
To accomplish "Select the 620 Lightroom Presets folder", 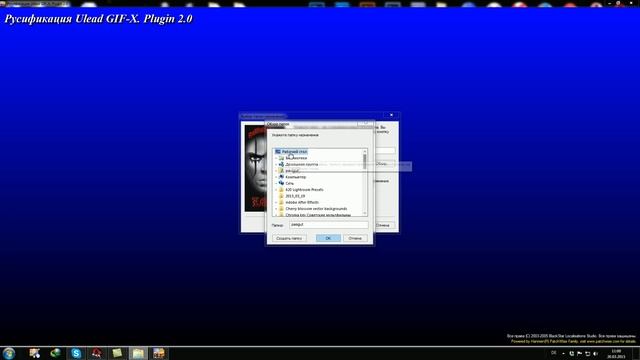I will [x=304, y=189].
